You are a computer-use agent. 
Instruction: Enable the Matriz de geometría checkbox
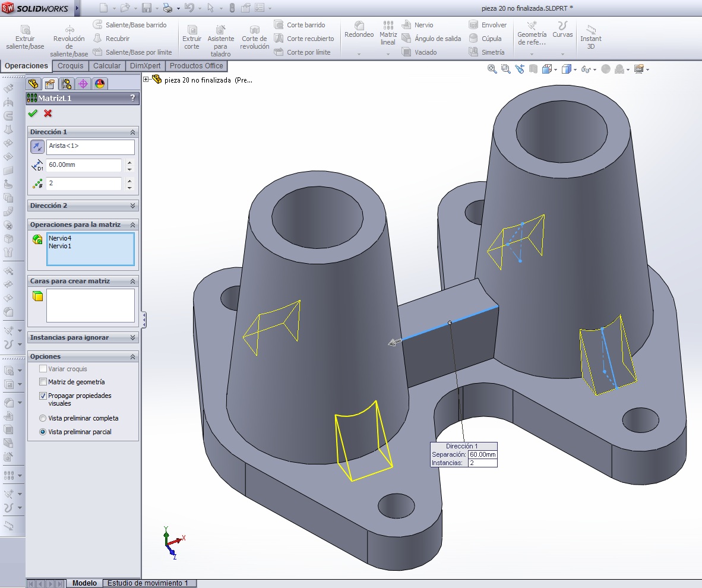tap(43, 382)
